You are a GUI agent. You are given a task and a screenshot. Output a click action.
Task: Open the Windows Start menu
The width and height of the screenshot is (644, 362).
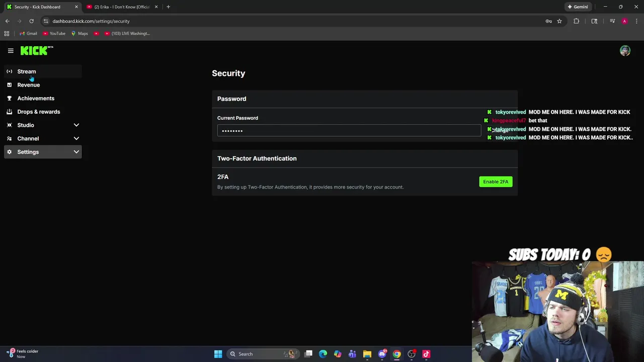218,354
